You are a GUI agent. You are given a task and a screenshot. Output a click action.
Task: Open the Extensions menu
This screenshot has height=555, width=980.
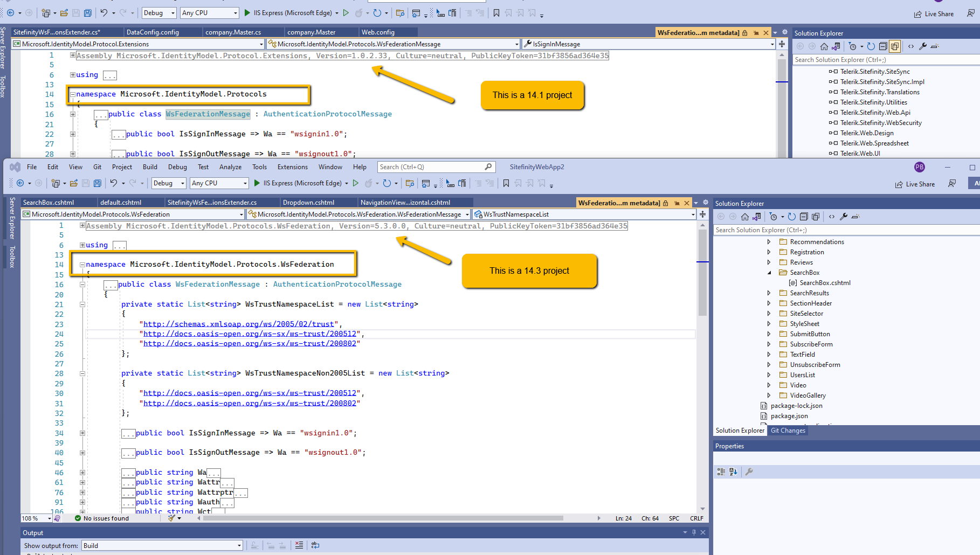(292, 167)
